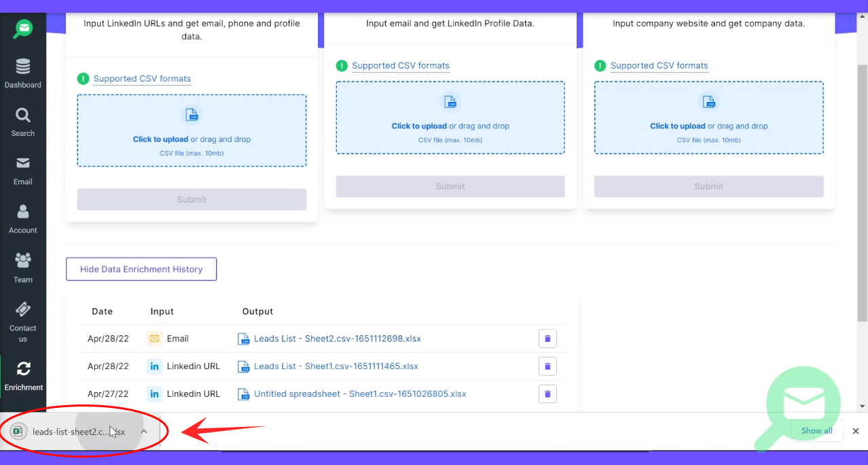Click the green info icon in LinkedIn URL card
Screen dimensions: 868x465
tap(83, 79)
